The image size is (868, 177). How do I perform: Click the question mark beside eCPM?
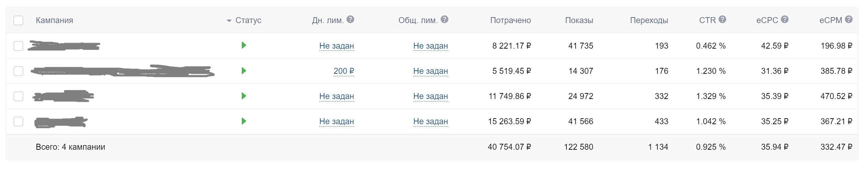pyautogui.click(x=849, y=19)
